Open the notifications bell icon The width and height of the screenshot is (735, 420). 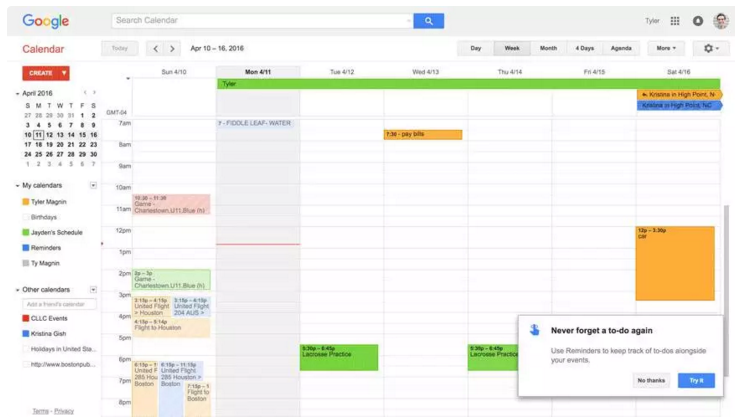click(x=698, y=21)
